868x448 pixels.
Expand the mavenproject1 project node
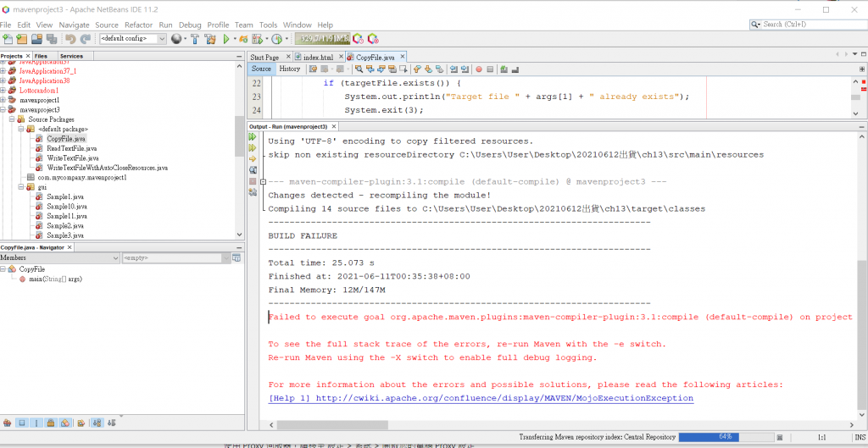point(3,100)
